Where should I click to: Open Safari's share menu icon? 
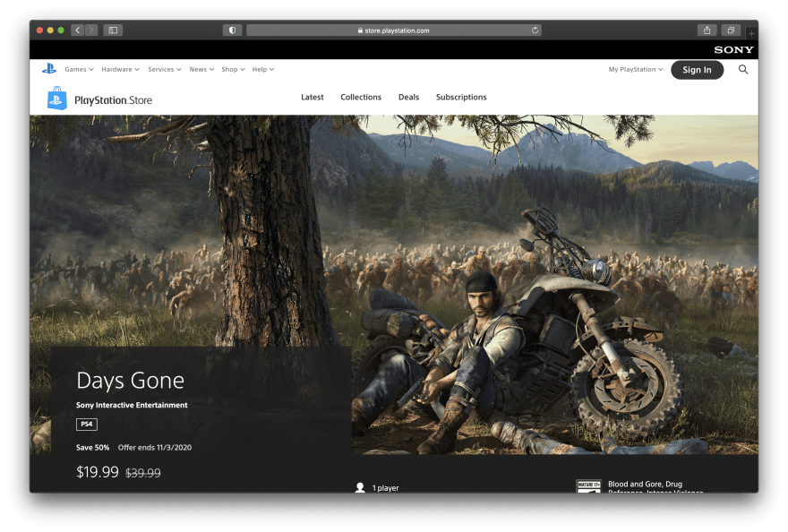coord(707,30)
